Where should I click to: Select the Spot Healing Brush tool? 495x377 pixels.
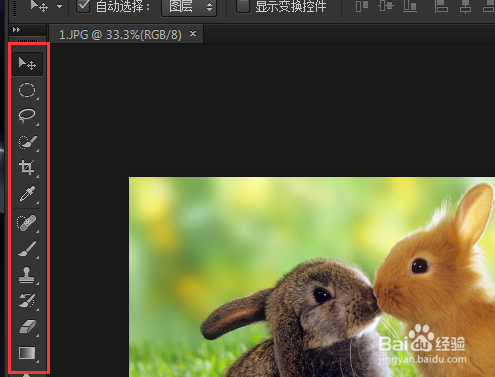point(27,223)
